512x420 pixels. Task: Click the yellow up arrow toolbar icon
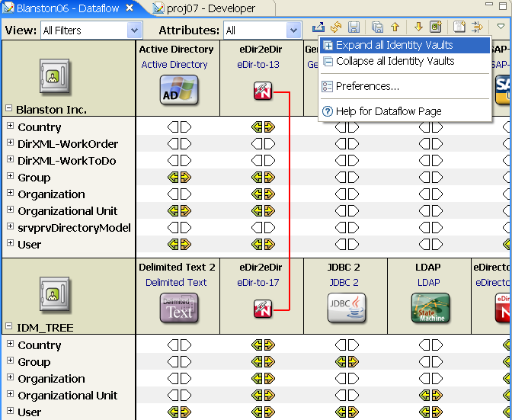[x=395, y=27]
